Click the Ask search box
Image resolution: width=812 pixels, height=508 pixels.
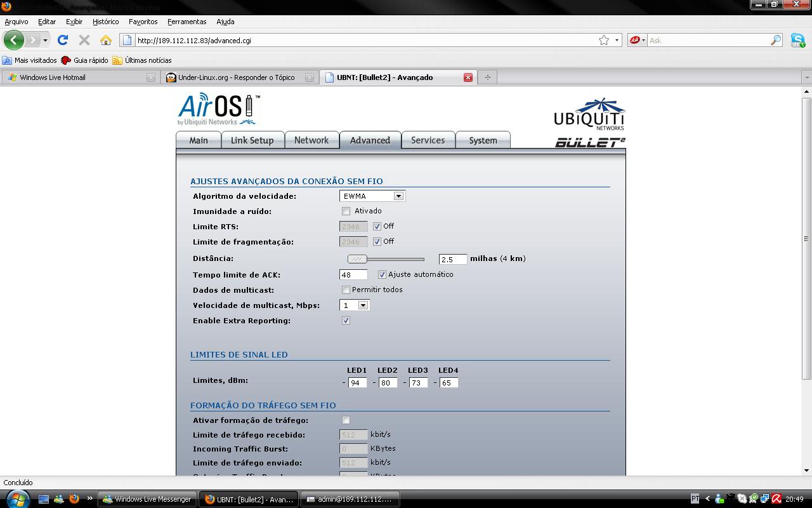point(708,40)
